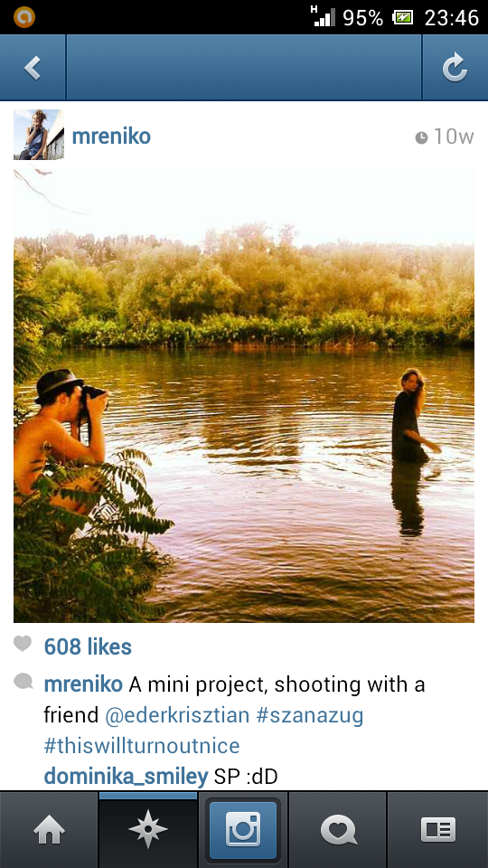The height and width of the screenshot is (868, 488).
Task: Open mreniko username in post header
Action: [111, 136]
